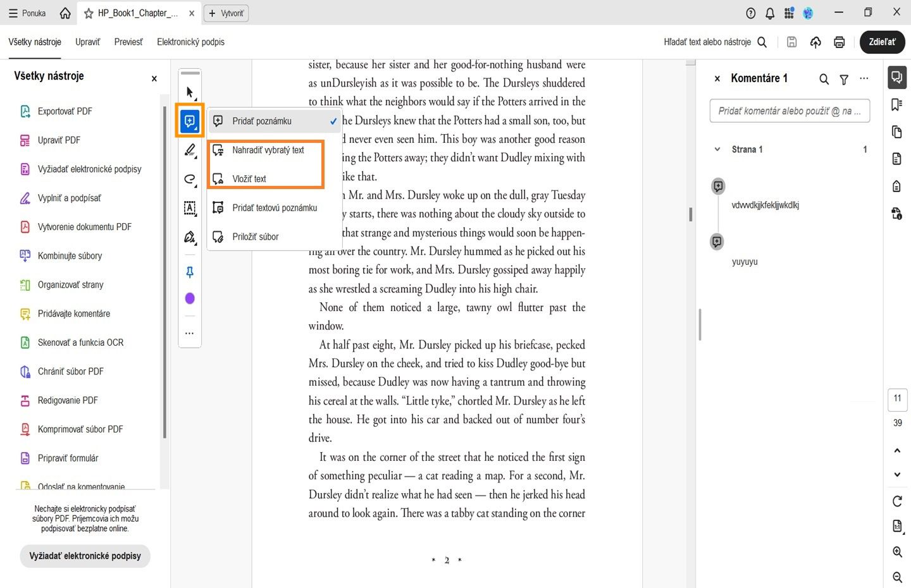
Task: Go to next page with down chevron
Action: tap(897, 474)
